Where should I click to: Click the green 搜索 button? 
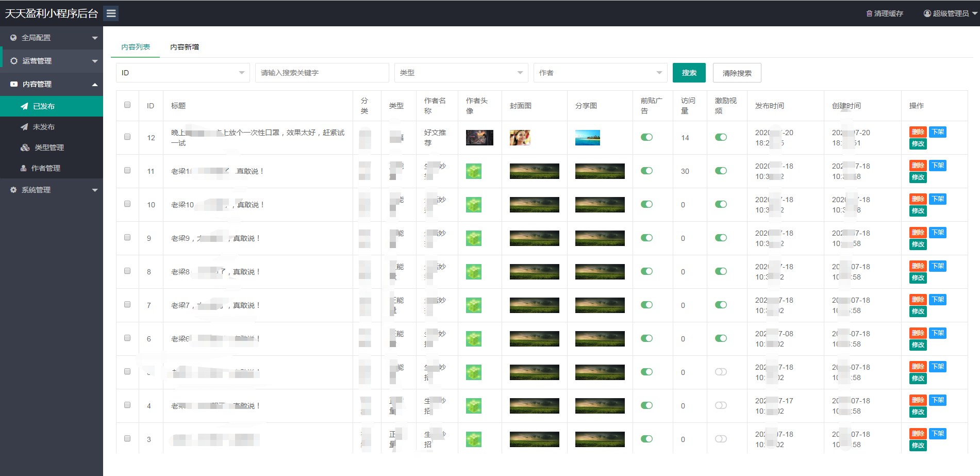[689, 73]
